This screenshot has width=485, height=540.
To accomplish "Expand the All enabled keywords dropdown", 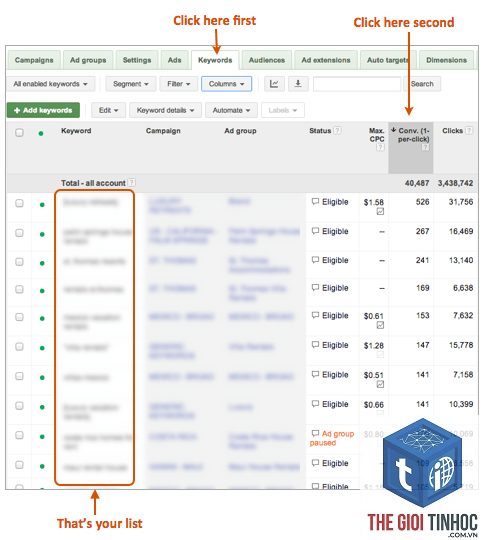I will point(50,84).
